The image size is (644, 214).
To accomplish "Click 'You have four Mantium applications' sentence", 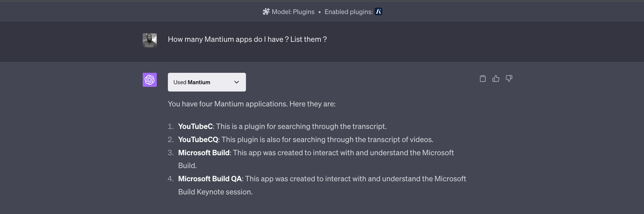I will click(x=252, y=104).
